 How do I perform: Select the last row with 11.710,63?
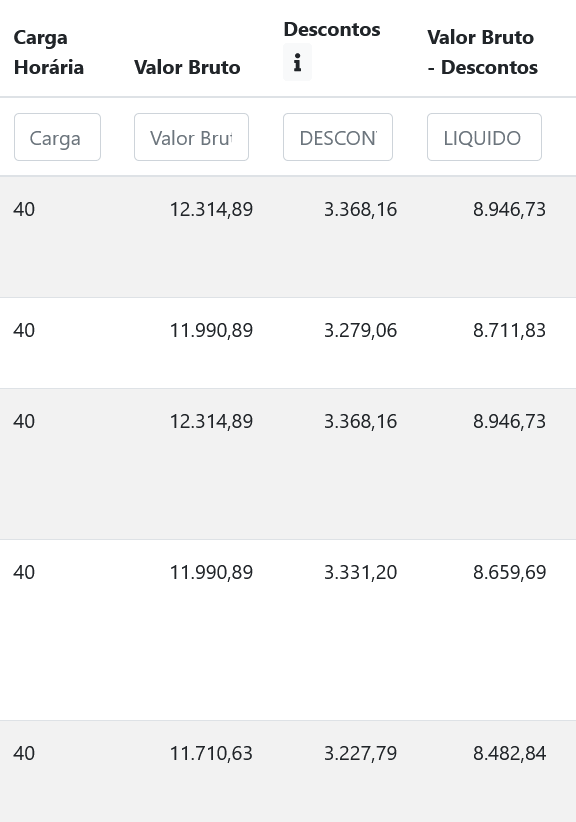point(211,753)
